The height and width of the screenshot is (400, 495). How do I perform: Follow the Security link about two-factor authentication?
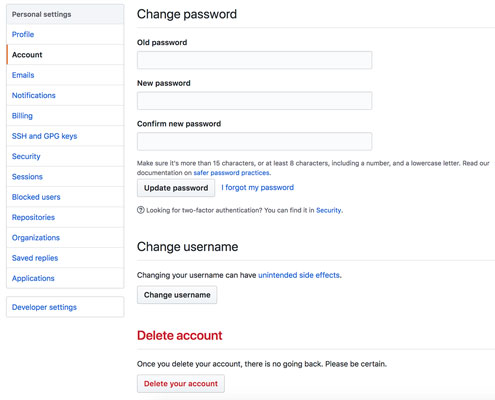[329, 210]
